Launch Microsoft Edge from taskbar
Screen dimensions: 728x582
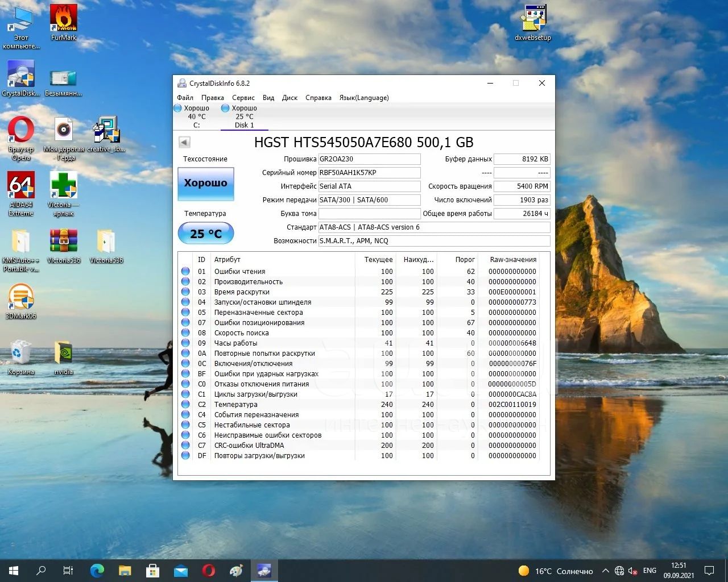(97, 570)
